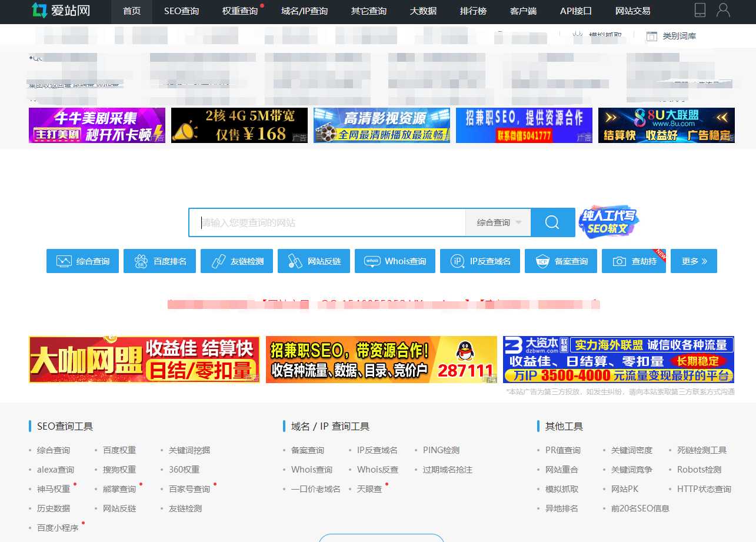The height and width of the screenshot is (542, 756).
Task: Open 百度小程序 link
Action: [58, 528]
